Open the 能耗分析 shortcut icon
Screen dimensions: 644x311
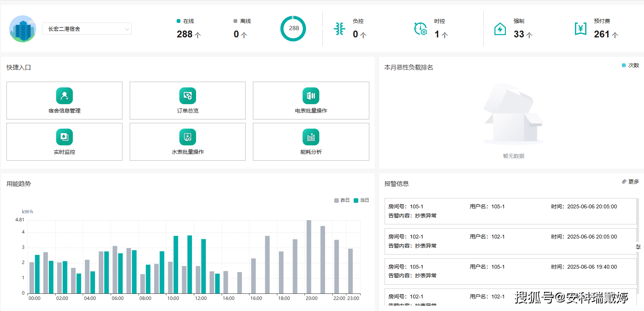pos(311,137)
